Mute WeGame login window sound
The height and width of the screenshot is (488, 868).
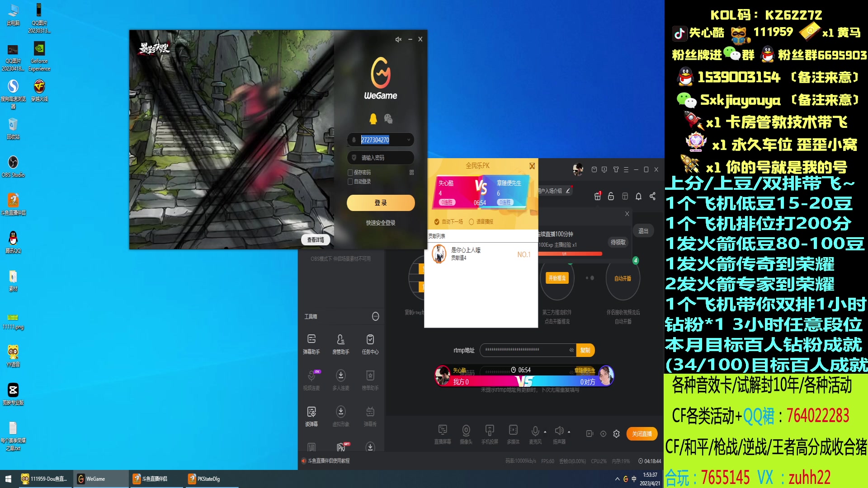[398, 39]
